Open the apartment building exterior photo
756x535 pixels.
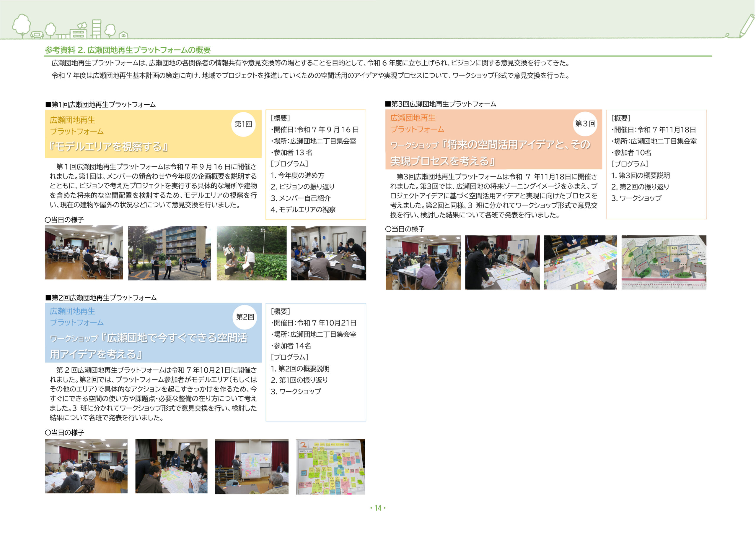[x=169, y=253]
